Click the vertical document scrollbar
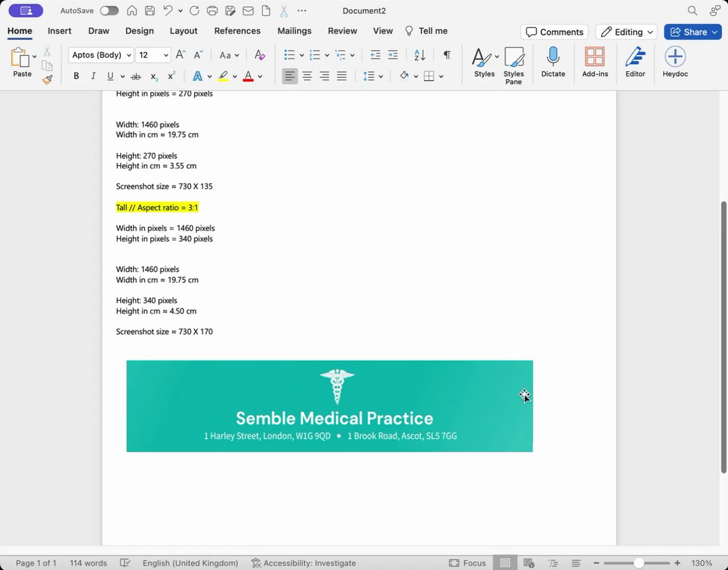The width and height of the screenshot is (728, 570). click(723, 336)
